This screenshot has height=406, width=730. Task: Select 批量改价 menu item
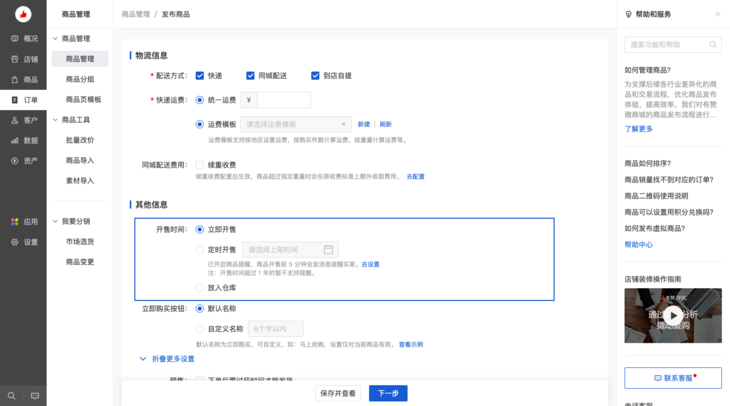[x=80, y=140]
